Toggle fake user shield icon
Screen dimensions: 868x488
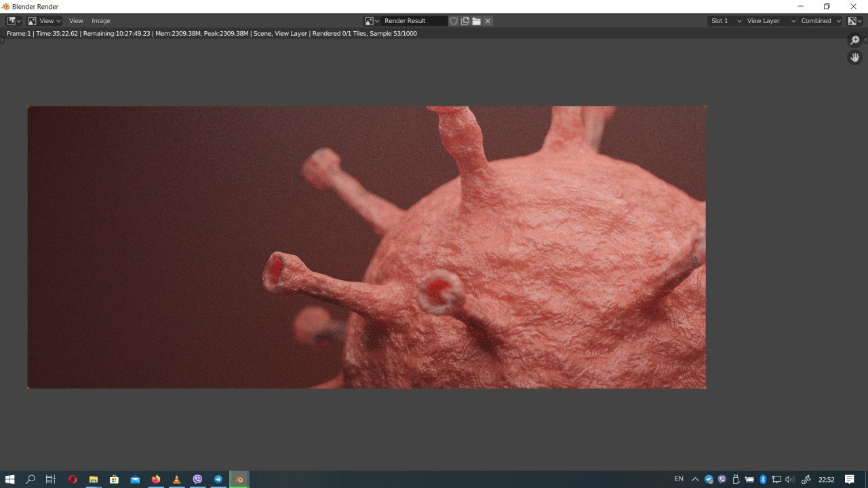454,21
